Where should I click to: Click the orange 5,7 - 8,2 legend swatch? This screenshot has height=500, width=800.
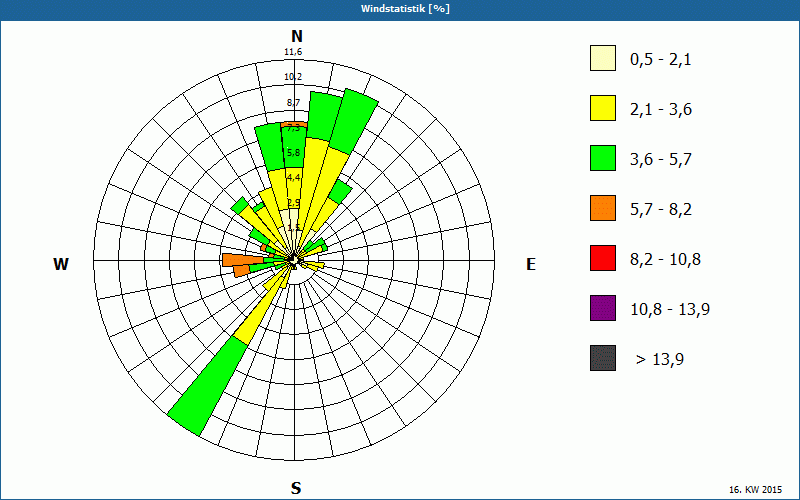pyautogui.click(x=603, y=208)
